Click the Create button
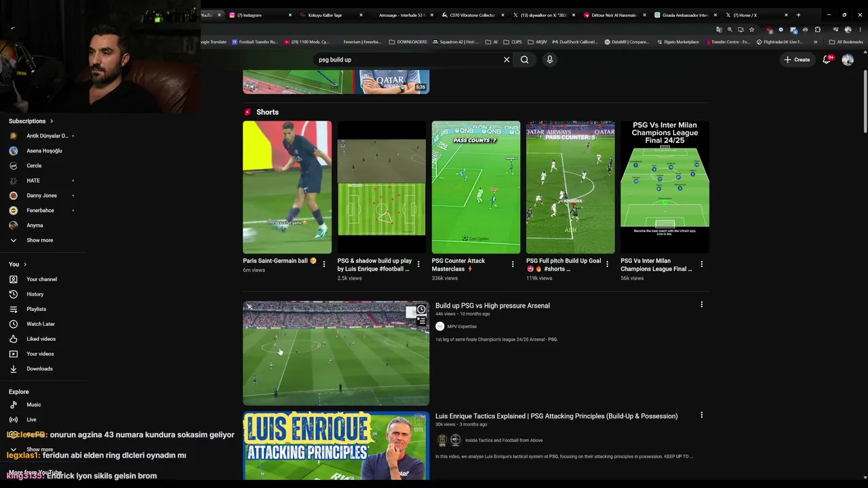Screen dimensions: 868x488 pos(797,60)
